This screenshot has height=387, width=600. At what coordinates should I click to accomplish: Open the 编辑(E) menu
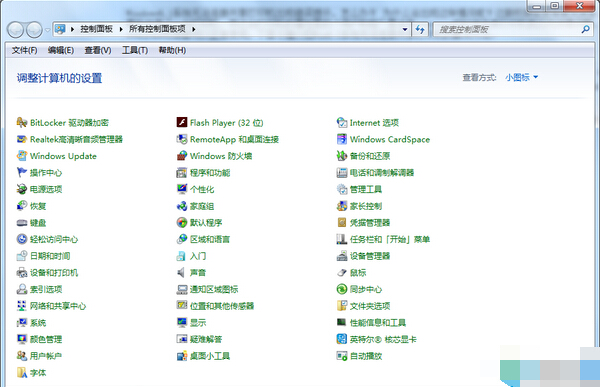point(61,51)
